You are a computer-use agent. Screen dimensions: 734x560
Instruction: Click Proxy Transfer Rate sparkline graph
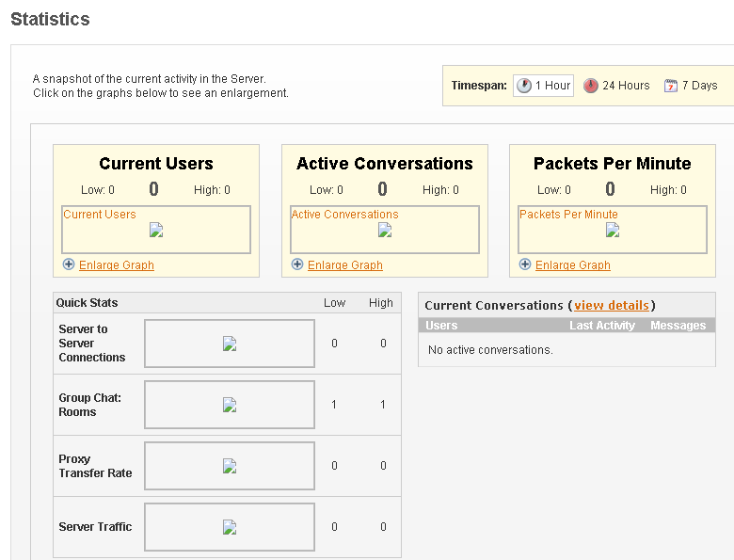pos(230,466)
